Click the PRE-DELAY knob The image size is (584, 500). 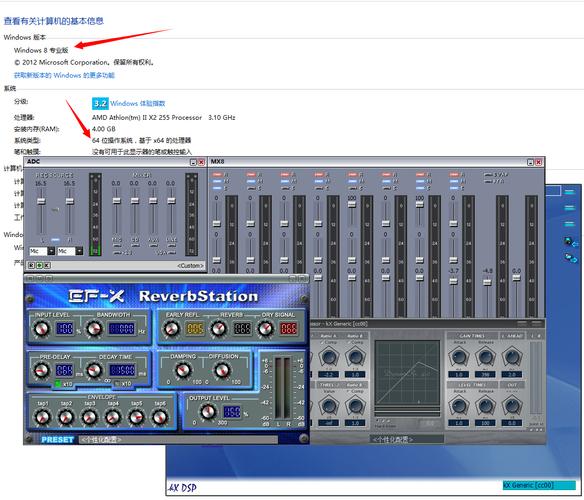[41, 370]
